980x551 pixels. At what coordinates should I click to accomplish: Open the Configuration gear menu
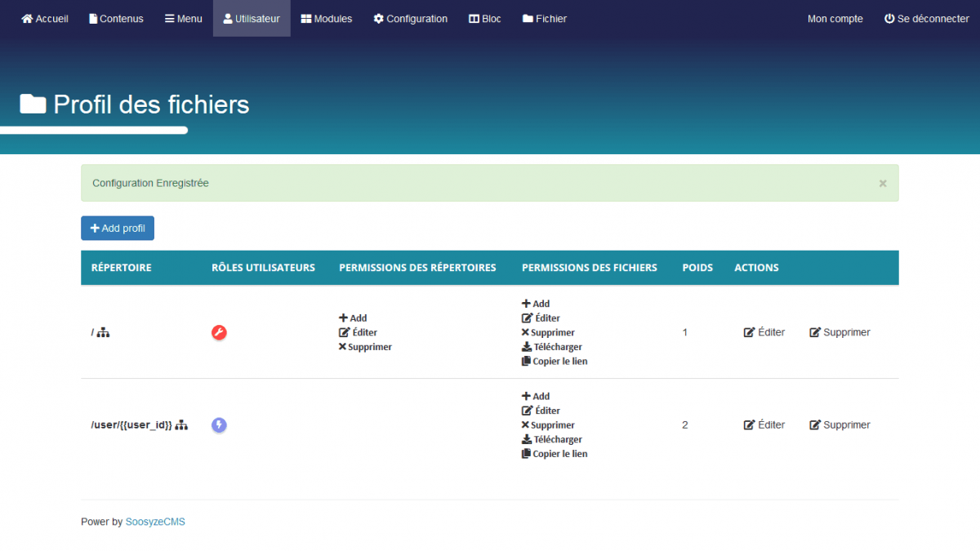click(411, 19)
